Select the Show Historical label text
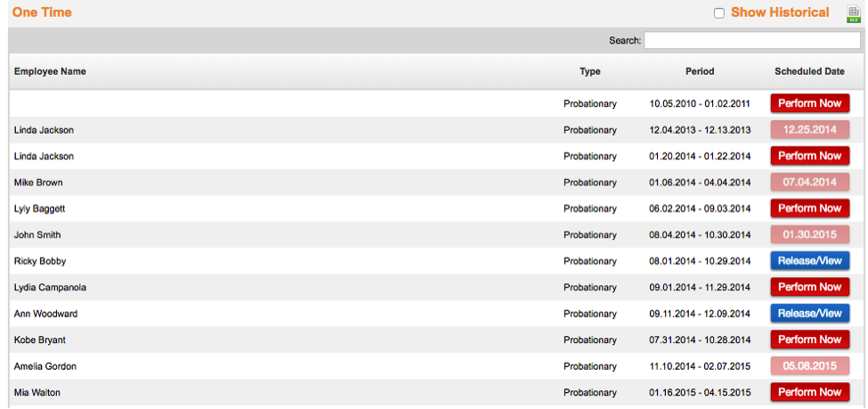Screen dimensions: 868x409 [x=780, y=12]
